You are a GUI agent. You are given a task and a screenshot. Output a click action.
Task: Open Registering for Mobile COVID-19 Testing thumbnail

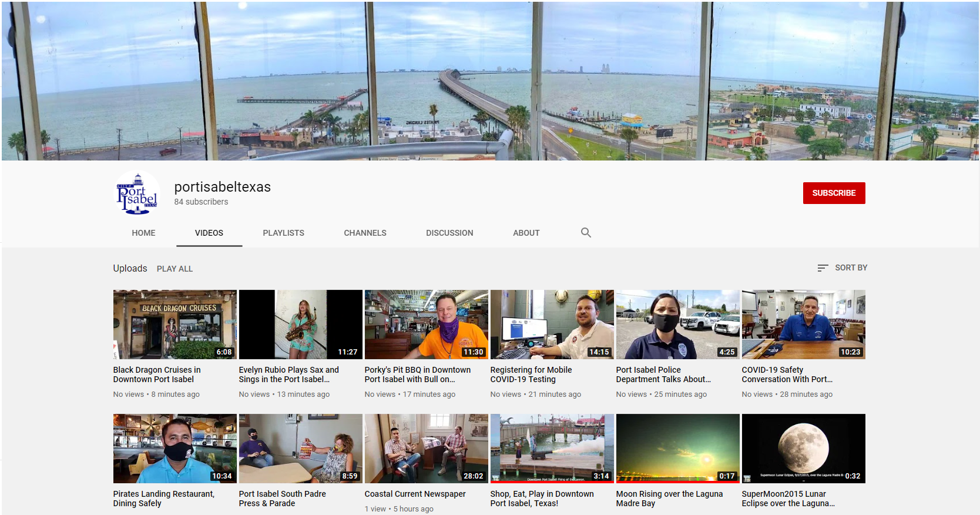tap(552, 324)
